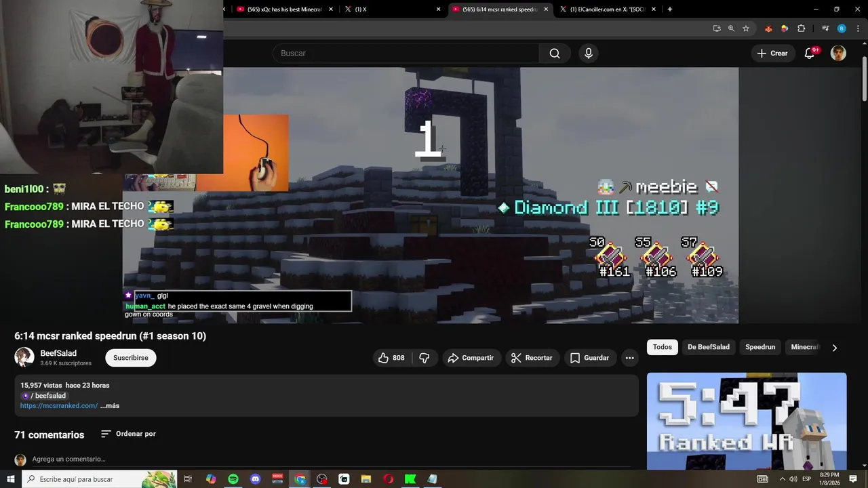Open the Windows notification center
The image size is (868, 488).
(x=853, y=479)
